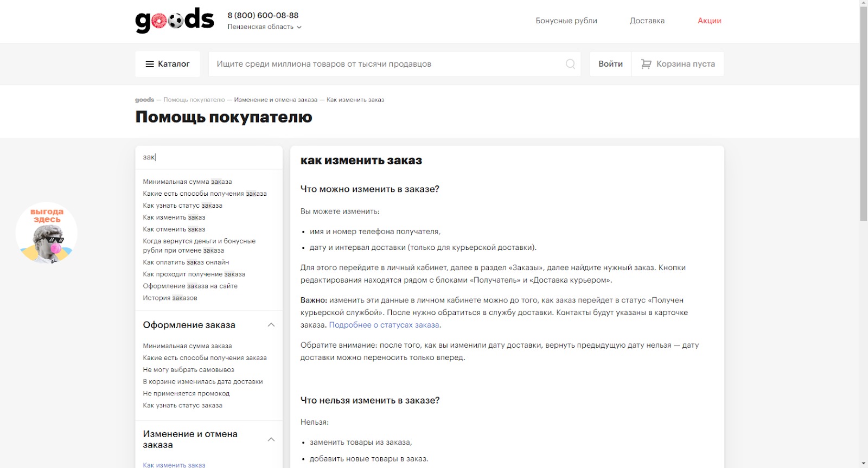Click heading 'Что нельзя изменить в заказе?'

[370, 401]
